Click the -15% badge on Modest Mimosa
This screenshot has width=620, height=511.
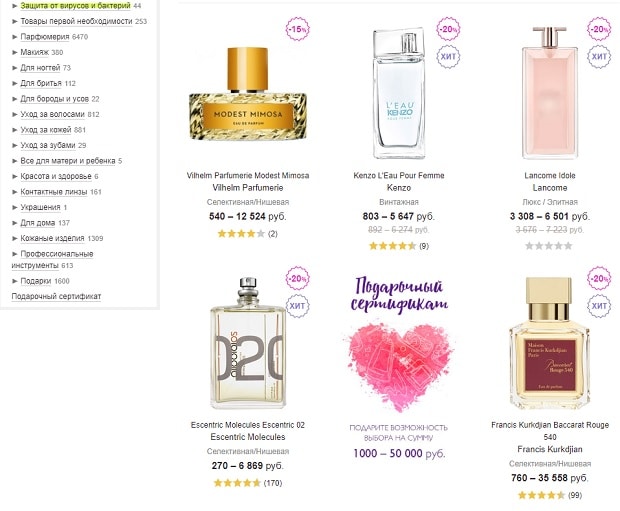point(296,30)
